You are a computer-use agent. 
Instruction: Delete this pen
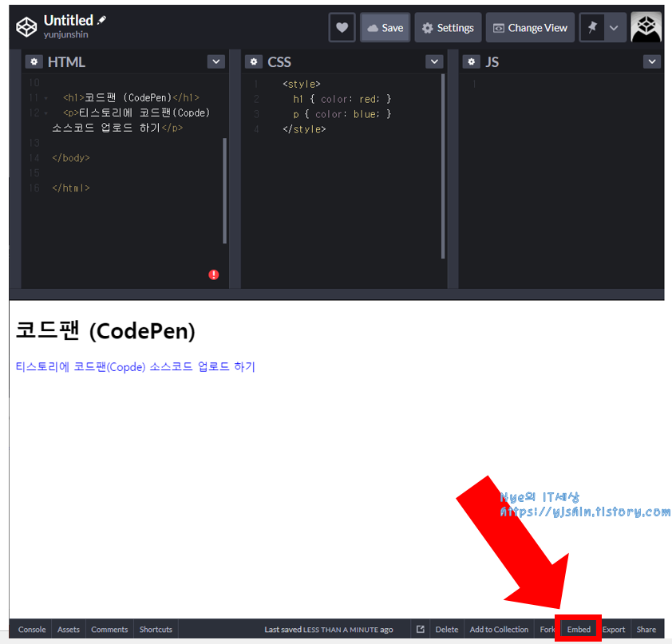click(x=447, y=629)
